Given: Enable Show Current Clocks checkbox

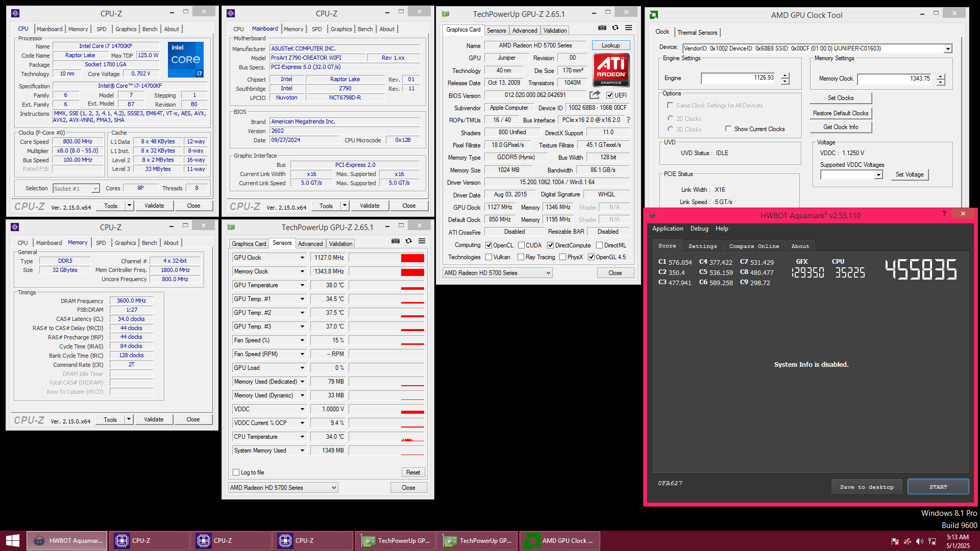Looking at the screenshot, I should pyautogui.click(x=728, y=129).
